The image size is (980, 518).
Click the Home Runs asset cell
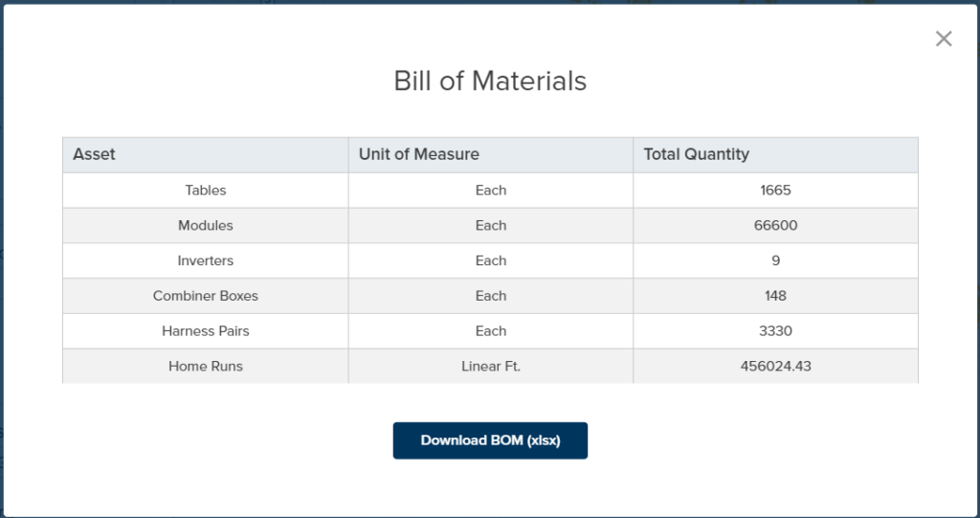click(206, 366)
